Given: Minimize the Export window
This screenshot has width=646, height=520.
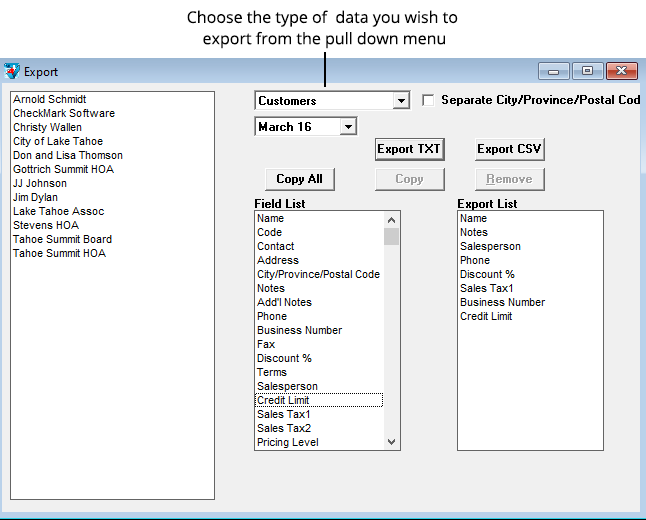Looking at the screenshot, I should pos(554,71).
